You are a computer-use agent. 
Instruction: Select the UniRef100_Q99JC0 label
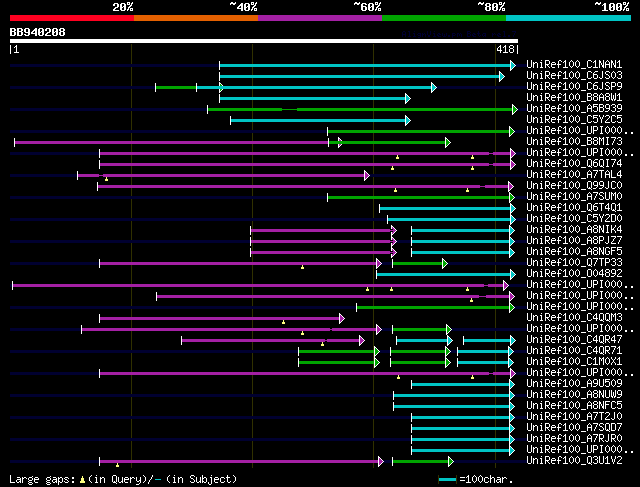click(x=574, y=186)
